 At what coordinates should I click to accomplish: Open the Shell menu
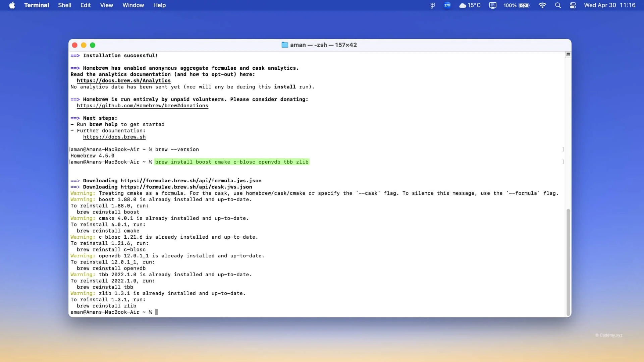pyautogui.click(x=64, y=5)
